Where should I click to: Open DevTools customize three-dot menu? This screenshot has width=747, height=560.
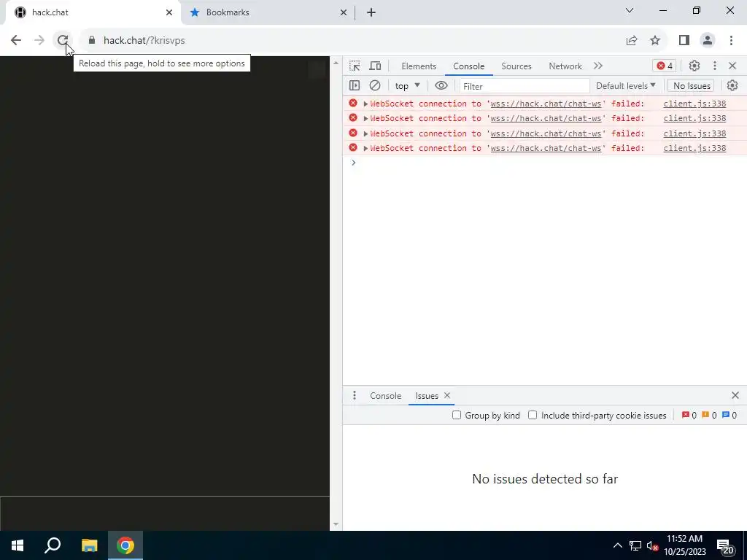point(715,66)
